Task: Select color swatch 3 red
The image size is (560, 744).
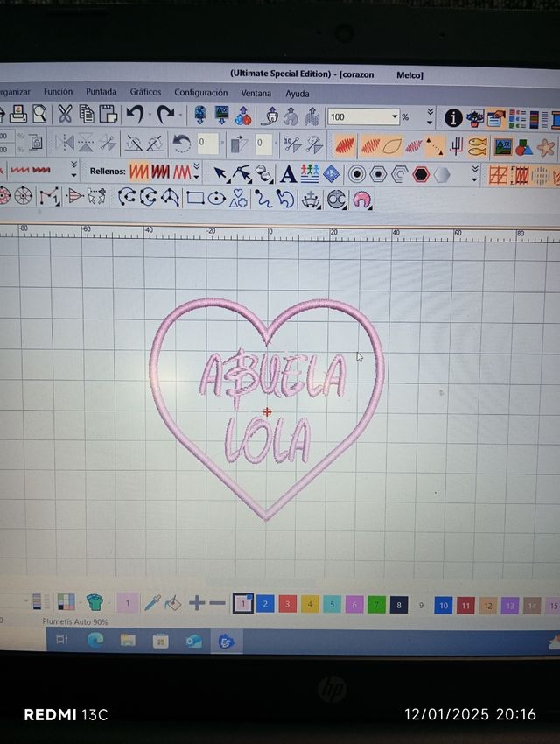Action: click(287, 604)
